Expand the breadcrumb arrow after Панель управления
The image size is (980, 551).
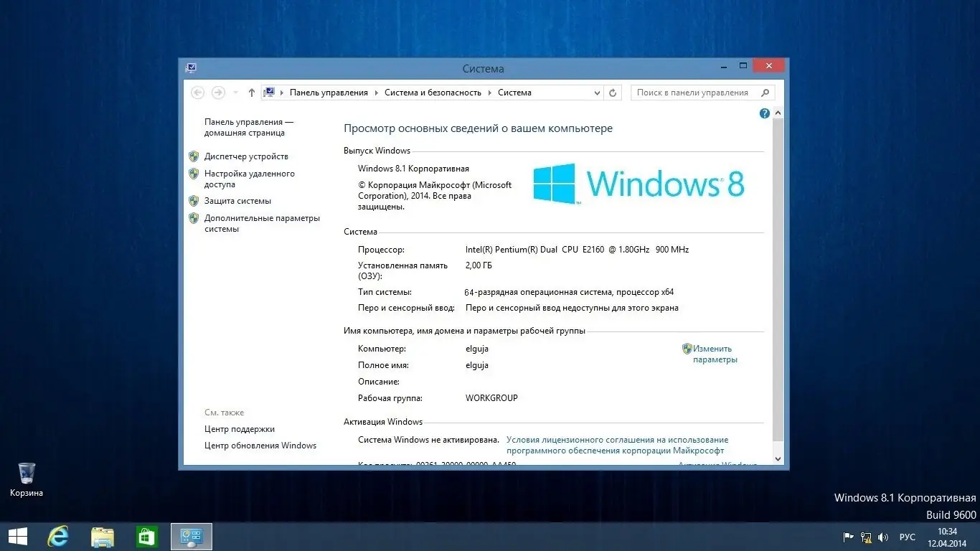pyautogui.click(x=376, y=93)
